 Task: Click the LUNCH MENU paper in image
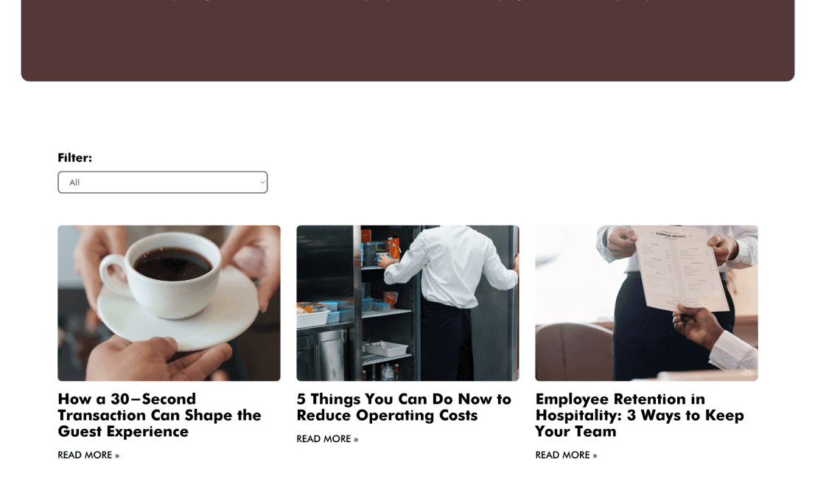[x=681, y=267]
